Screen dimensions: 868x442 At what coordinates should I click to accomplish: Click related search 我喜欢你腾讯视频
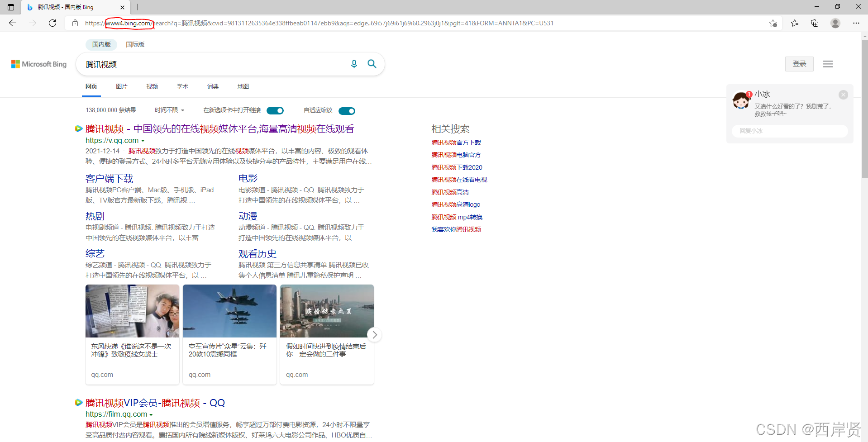coord(456,229)
